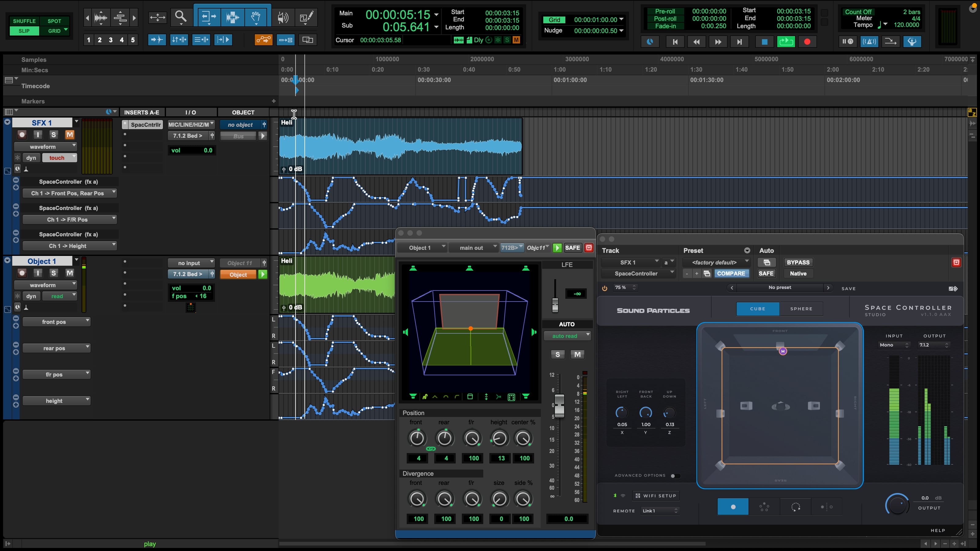
Task: Open SFX 1 automation mode touch dropdown
Action: coord(60,158)
